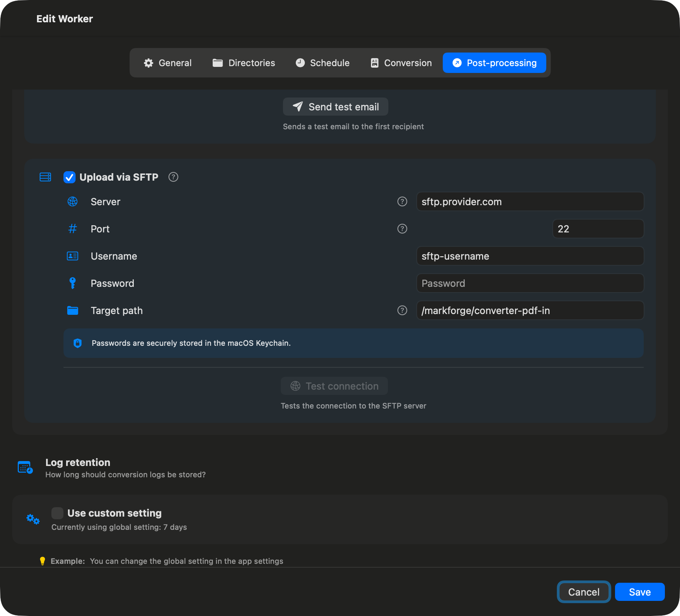Click the key icon beside Password
This screenshot has width=680, height=616.
pyautogui.click(x=73, y=283)
